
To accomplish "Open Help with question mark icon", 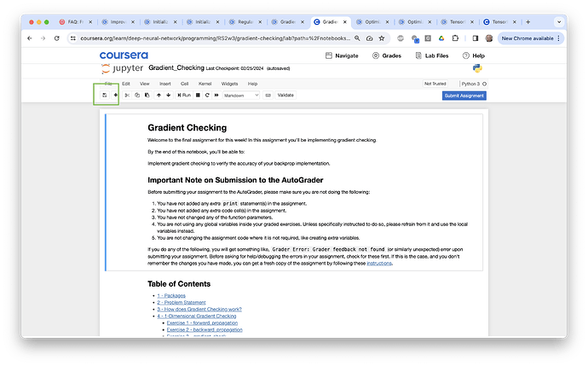I will tap(473, 55).
